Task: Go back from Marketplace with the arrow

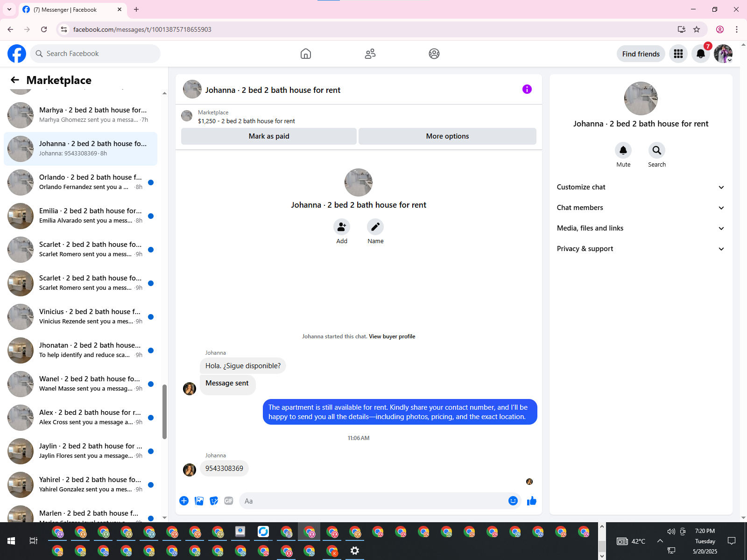Action: (x=15, y=80)
